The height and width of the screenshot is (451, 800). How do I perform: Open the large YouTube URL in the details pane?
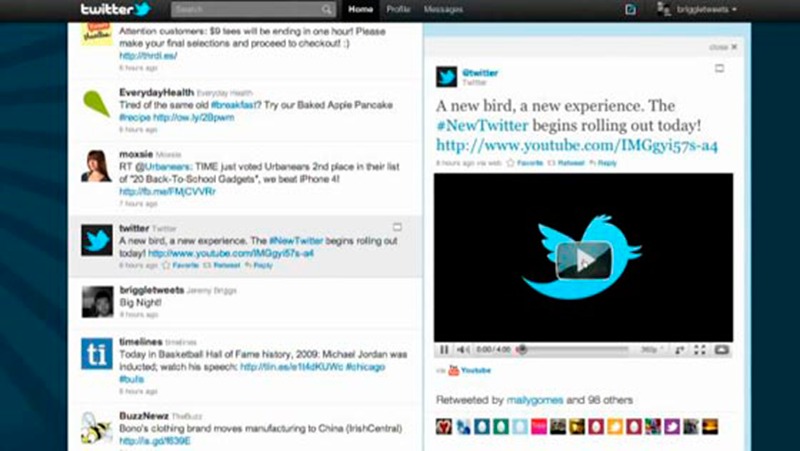[x=577, y=146]
